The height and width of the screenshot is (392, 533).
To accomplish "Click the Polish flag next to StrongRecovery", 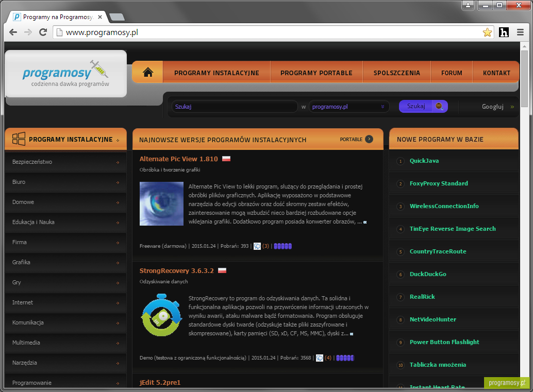I will point(222,270).
